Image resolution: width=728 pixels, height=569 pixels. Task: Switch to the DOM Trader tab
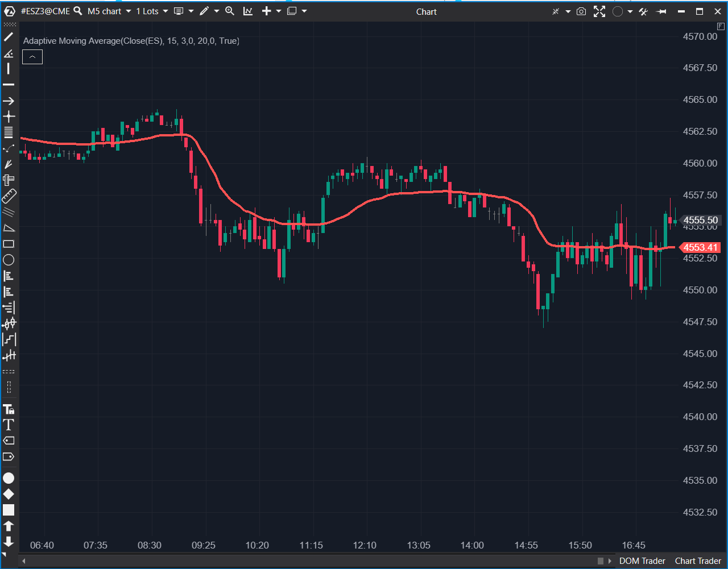pyautogui.click(x=642, y=560)
